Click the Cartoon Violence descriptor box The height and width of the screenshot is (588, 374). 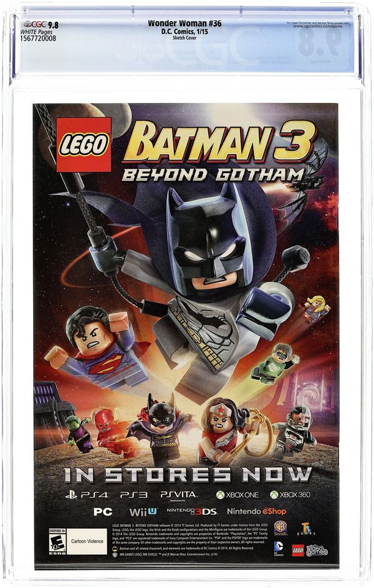click(87, 541)
